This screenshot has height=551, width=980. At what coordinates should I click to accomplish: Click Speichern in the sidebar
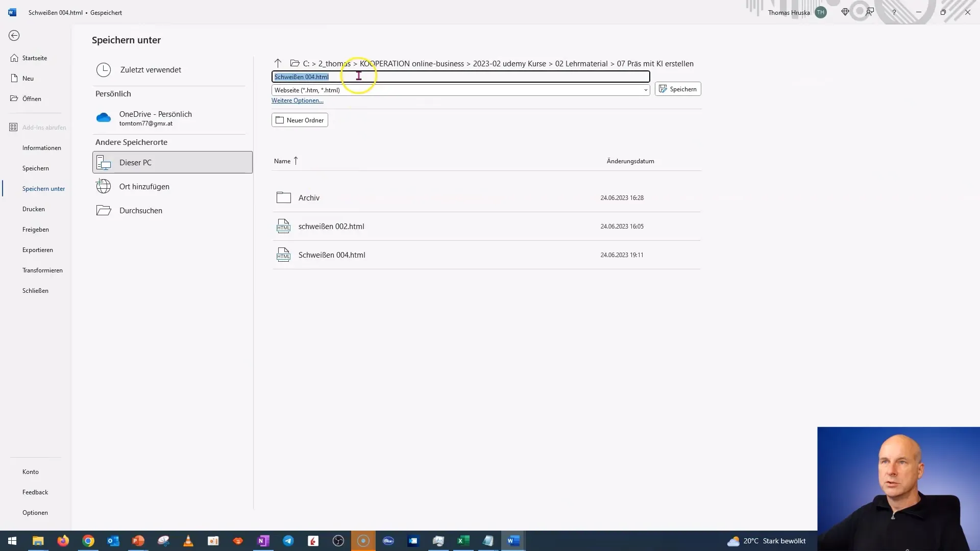[35, 168]
